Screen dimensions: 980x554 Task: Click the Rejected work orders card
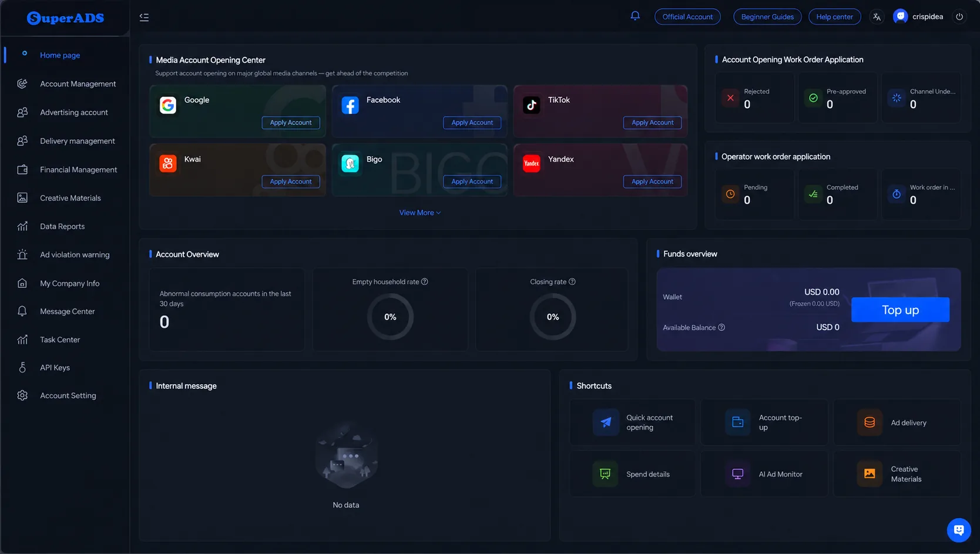pos(754,98)
